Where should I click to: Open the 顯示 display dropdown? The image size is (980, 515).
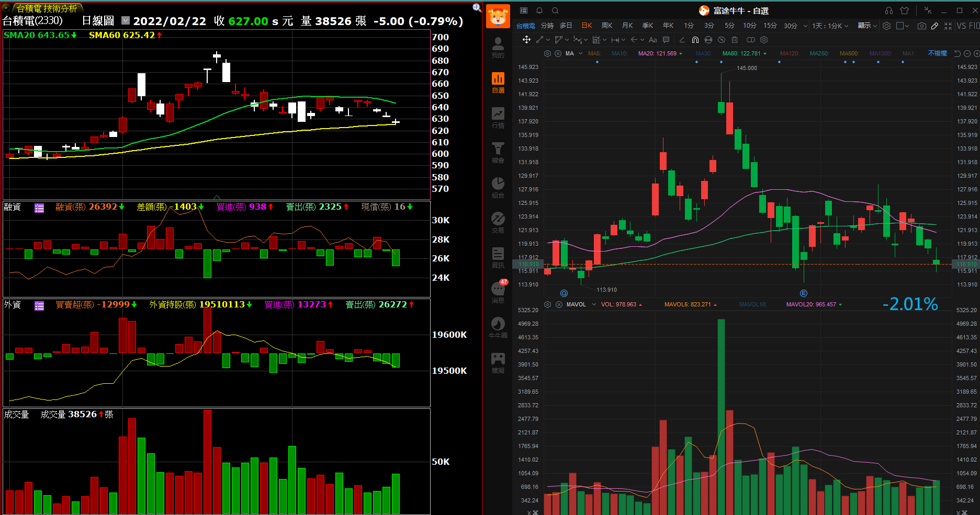867,26
